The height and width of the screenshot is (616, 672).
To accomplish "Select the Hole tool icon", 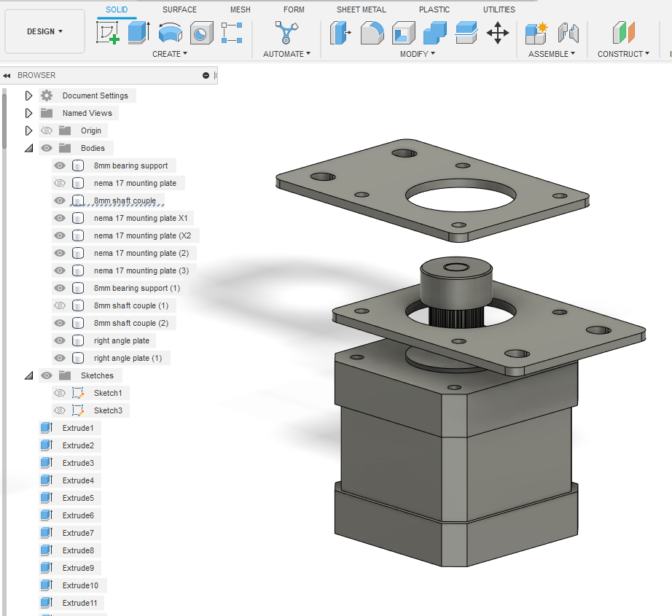I will coord(201,33).
